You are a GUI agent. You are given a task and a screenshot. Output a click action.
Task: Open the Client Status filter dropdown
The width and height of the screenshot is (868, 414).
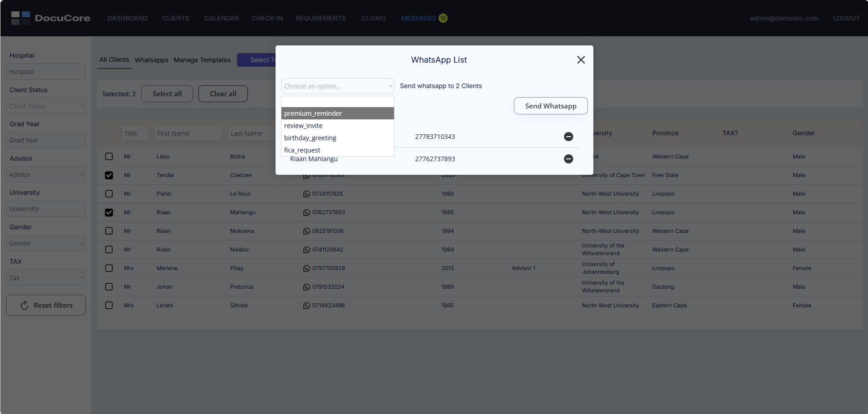click(46, 106)
